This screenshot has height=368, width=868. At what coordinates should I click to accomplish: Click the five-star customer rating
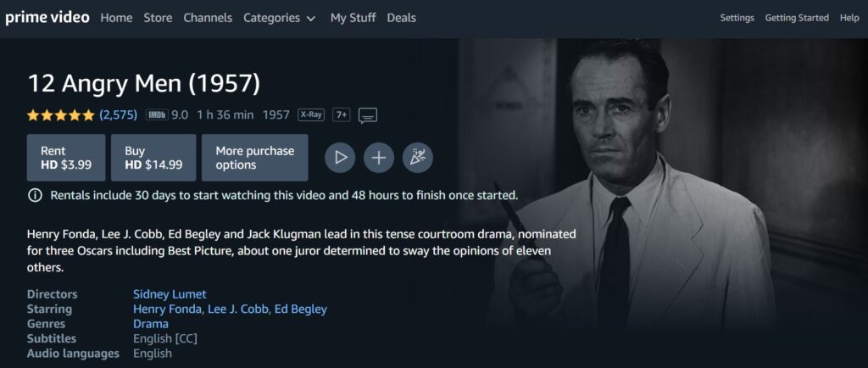click(x=61, y=114)
